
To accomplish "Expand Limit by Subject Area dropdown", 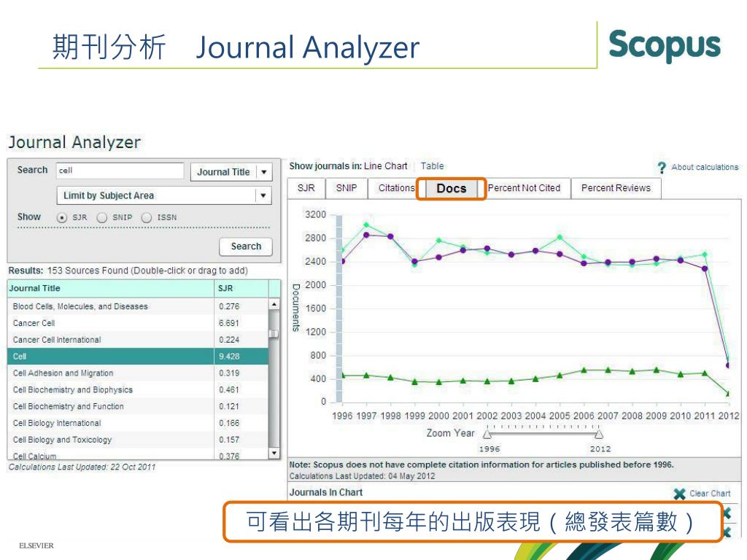I will click(164, 195).
